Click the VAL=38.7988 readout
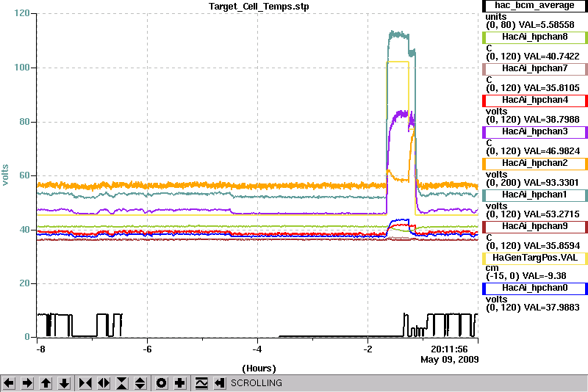 click(x=552, y=120)
